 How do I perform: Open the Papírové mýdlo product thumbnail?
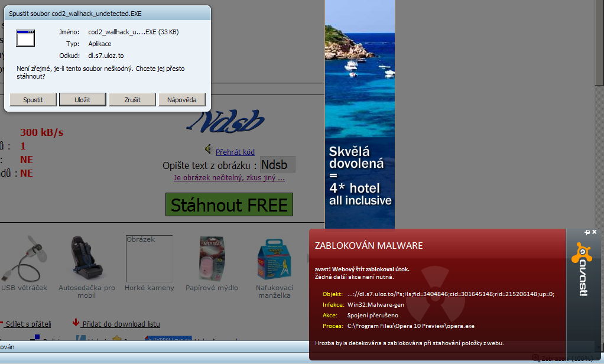212,258
